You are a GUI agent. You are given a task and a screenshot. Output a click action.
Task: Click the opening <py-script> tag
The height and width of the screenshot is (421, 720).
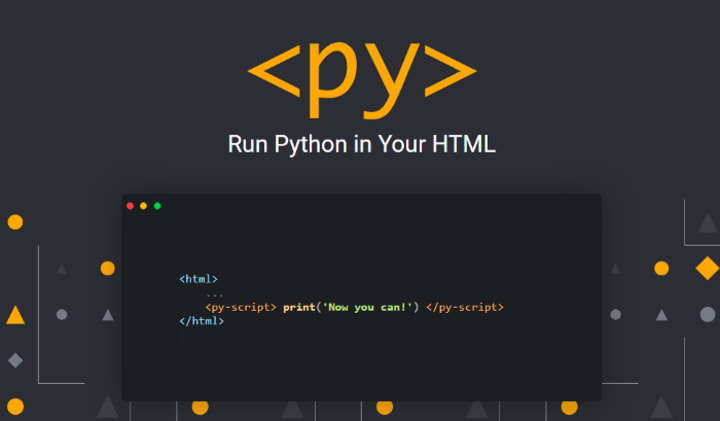pos(241,307)
